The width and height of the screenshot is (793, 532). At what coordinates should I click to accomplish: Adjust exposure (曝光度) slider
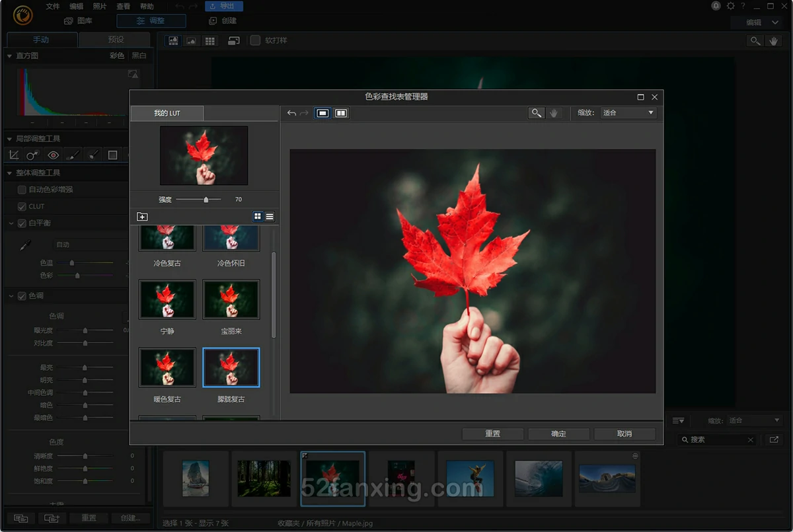(x=86, y=330)
